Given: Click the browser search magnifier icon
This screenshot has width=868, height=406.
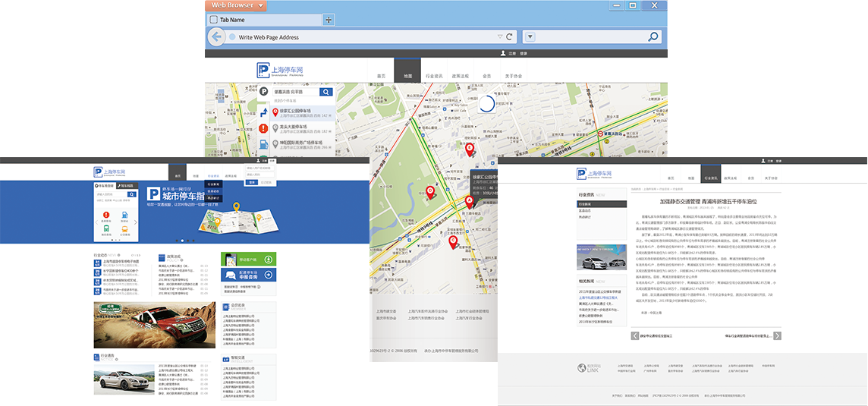Looking at the screenshot, I should coord(653,36).
